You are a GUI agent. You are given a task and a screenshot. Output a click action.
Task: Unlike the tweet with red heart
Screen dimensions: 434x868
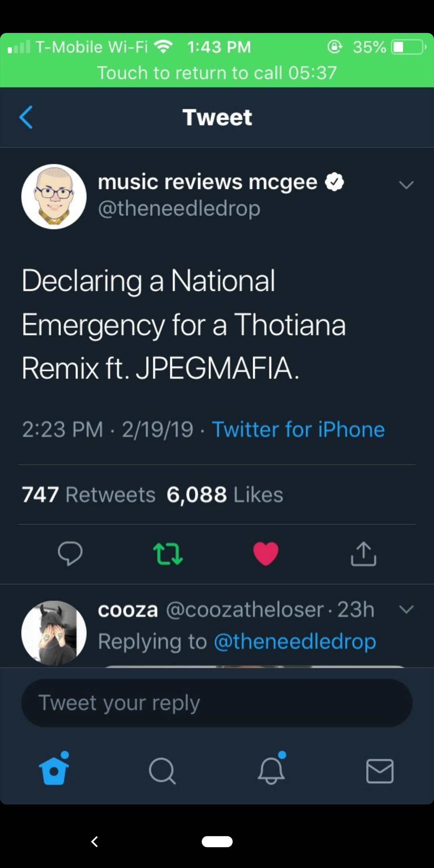tap(266, 554)
